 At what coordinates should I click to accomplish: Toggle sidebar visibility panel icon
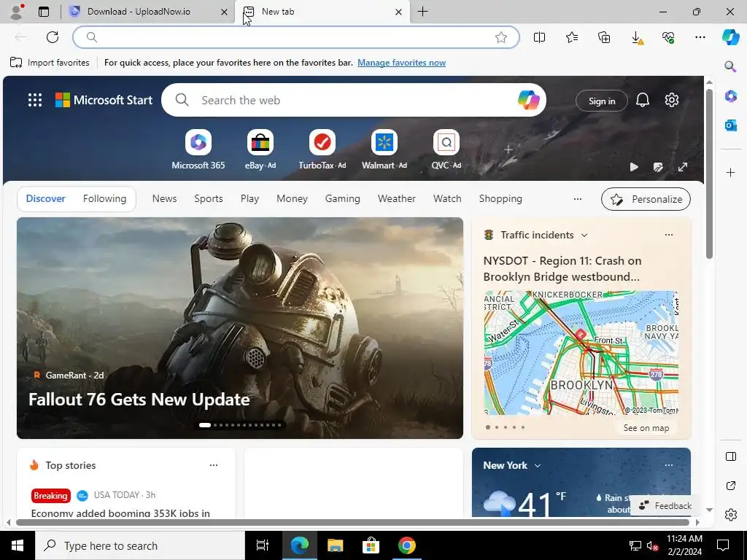(730, 456)
